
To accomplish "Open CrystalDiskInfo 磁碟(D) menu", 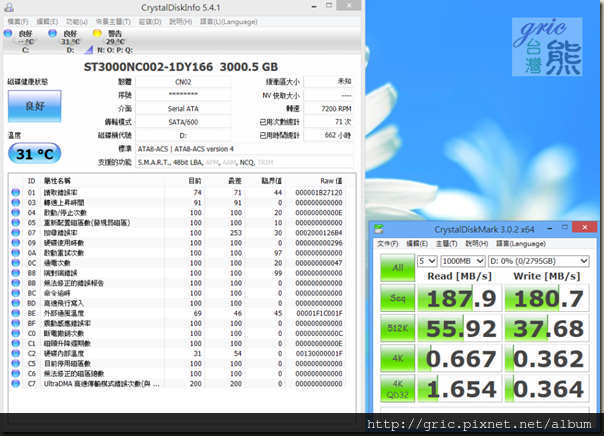I will (x=150, y=22).
